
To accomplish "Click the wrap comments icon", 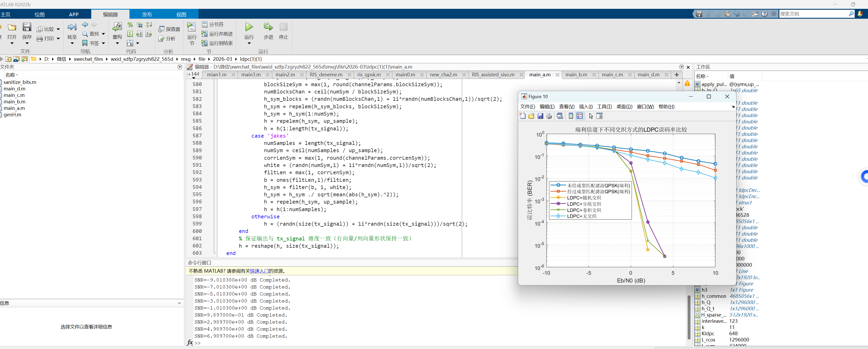I will (149, 25).
